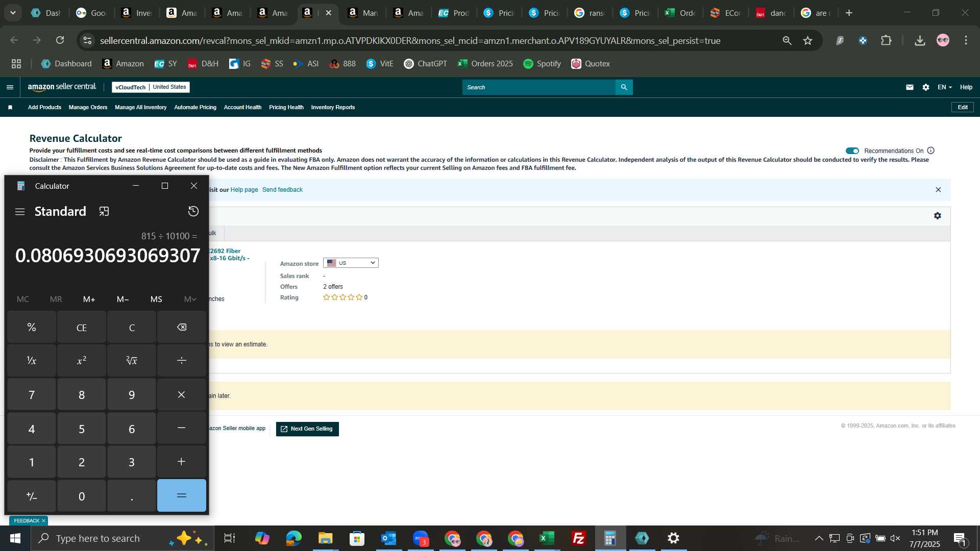Click vCloudTech United States account switcher
This screenshot has height=551, width=980.
pos(151,87)
